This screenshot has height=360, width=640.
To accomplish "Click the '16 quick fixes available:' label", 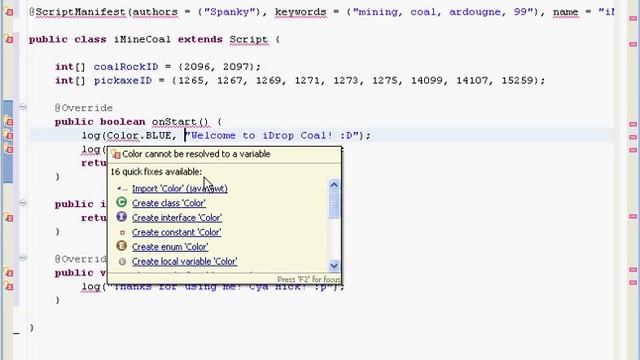I will coord(156,172).
